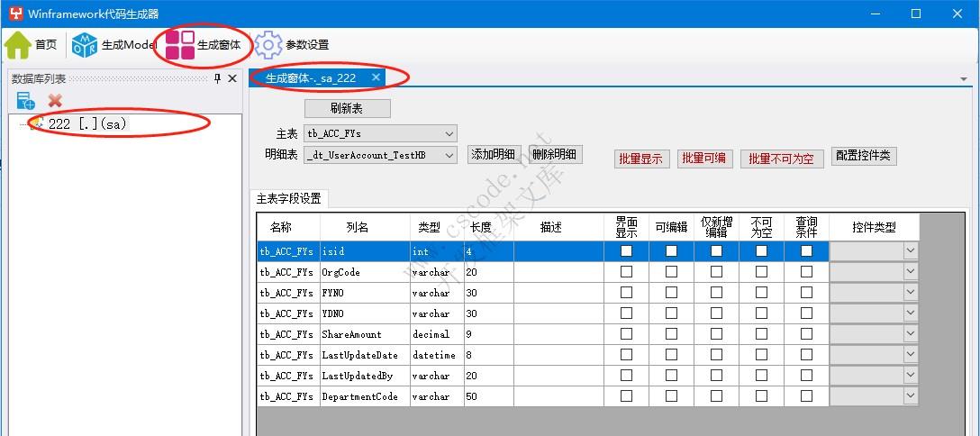Viewport: 980px width, 436px height.
Task: Pin the 数据库列表 panel
Action: (x=217, y=79)
